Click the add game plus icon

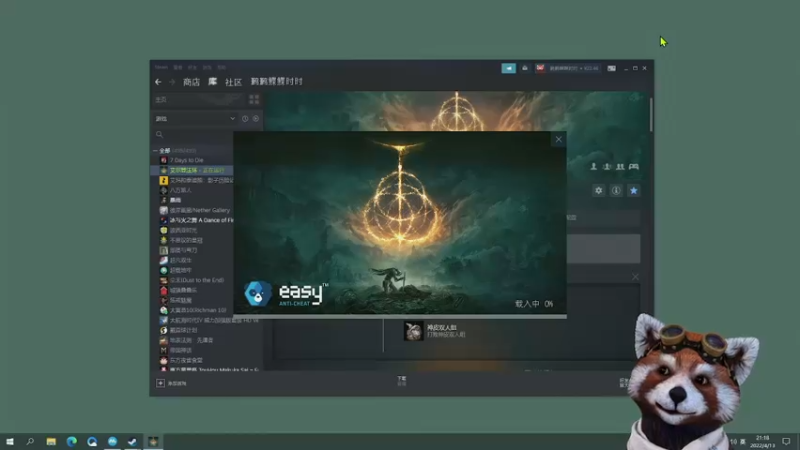point(160,383)
